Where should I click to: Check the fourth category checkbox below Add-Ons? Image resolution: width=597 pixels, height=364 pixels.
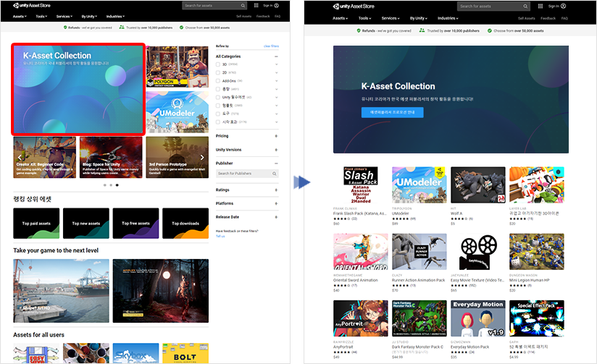(x=218, y=89)
